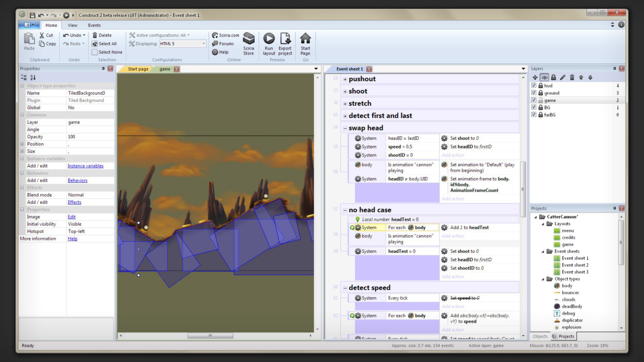Toggle the ground layer checkbox
The image size is (644, 362).
pos(534,93)
